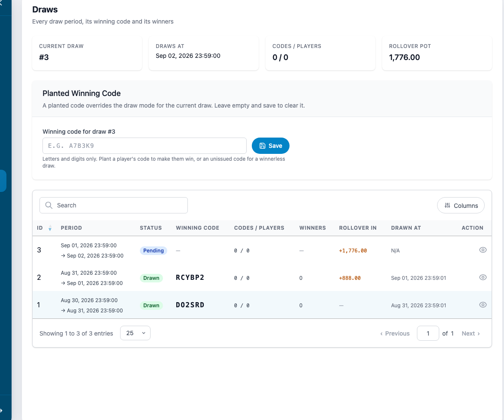Screen dimensions: 504x420
Task: Click the Pending status badge of draw 3
Action: tap(153, 250)
